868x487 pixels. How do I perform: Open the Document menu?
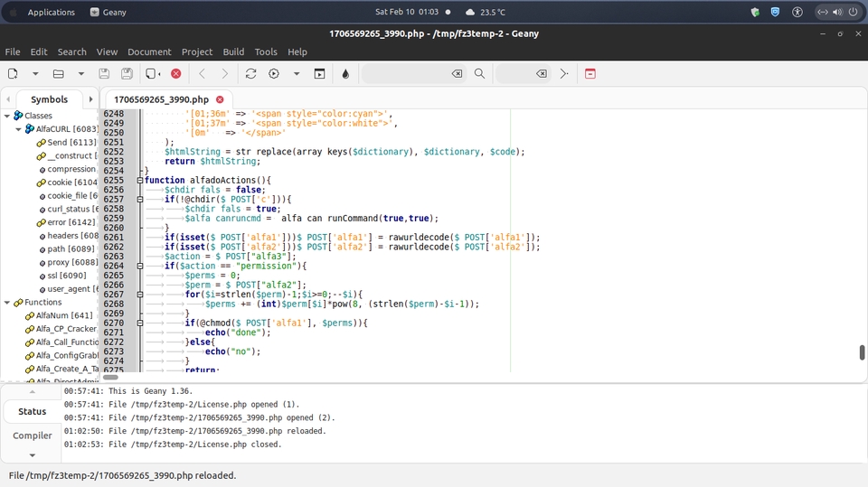click(x=149, y=52)
